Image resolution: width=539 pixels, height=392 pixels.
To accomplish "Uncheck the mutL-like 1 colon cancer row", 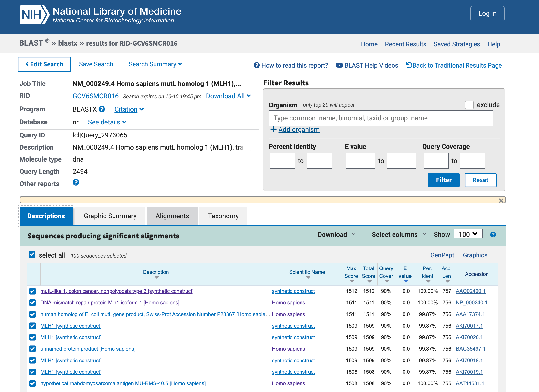I will (x=32, y=291).
